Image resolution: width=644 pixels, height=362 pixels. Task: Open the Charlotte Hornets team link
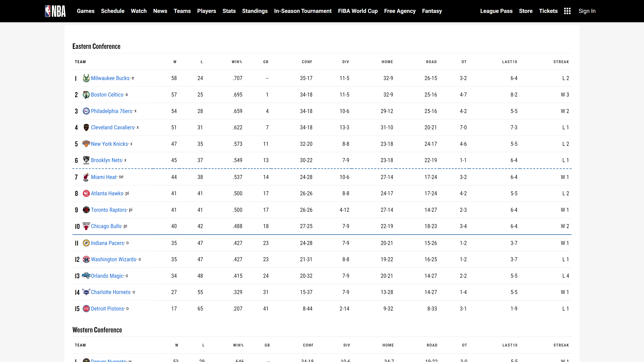pyautogui.click(x=111, y=292)
